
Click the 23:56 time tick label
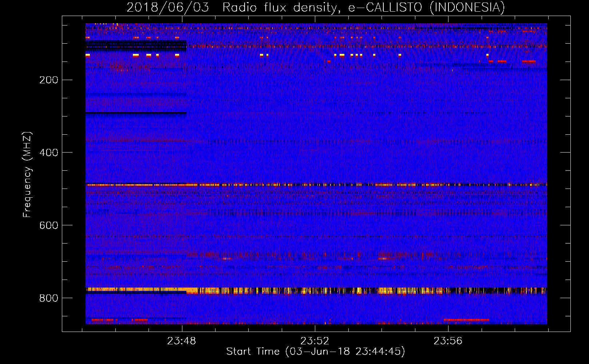(448, 341)
